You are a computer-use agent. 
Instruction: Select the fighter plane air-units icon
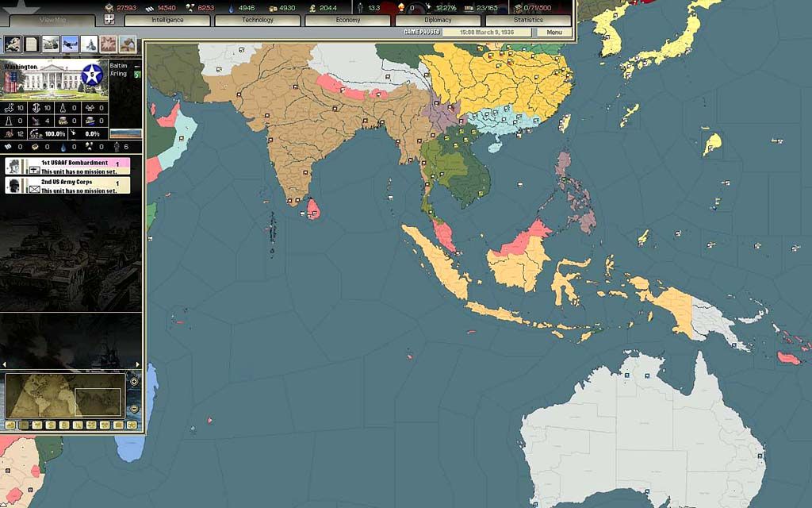[70, 44]
